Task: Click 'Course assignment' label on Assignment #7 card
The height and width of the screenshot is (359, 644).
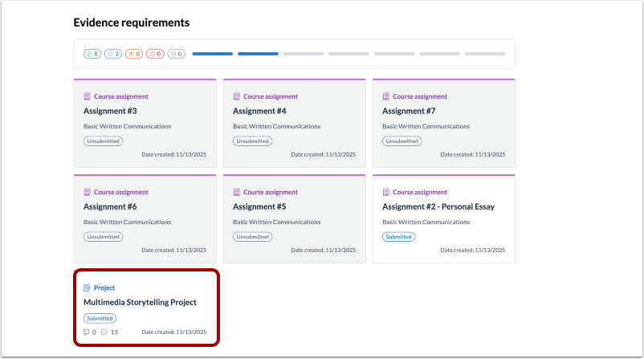Action: coord(420,96)
